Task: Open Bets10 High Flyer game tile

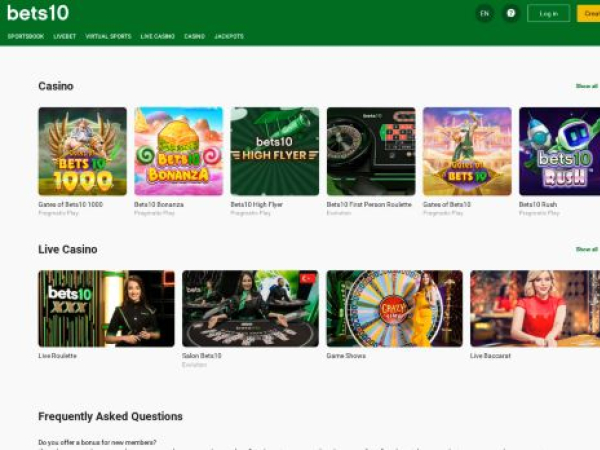Action: tap(274, 151)
